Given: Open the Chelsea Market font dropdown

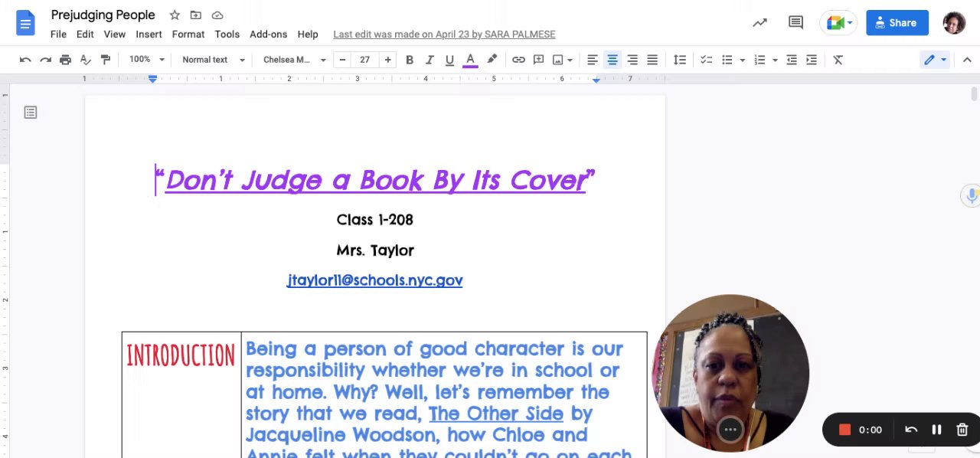Looking at the screenshot, I should click(x=294, y=60).
